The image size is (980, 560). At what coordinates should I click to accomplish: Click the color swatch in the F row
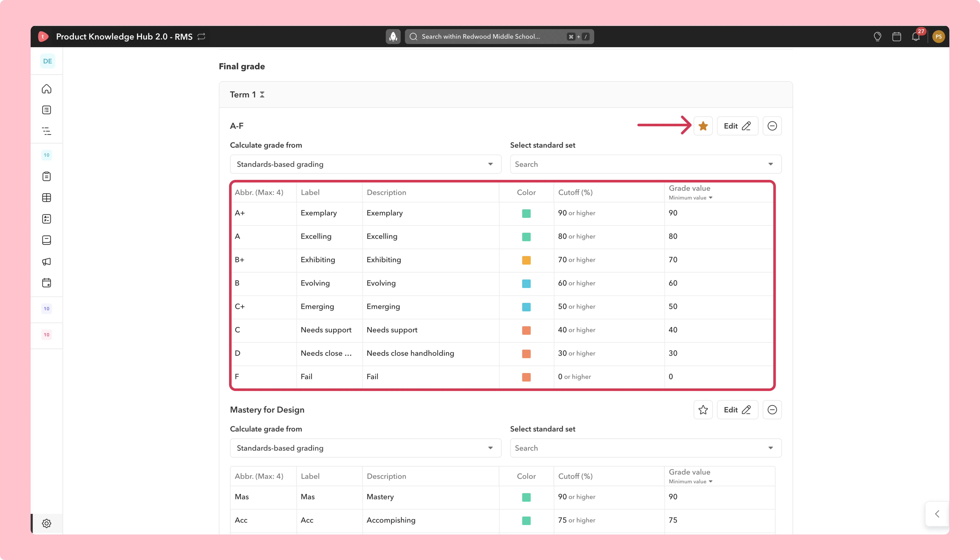click(526, 377)
